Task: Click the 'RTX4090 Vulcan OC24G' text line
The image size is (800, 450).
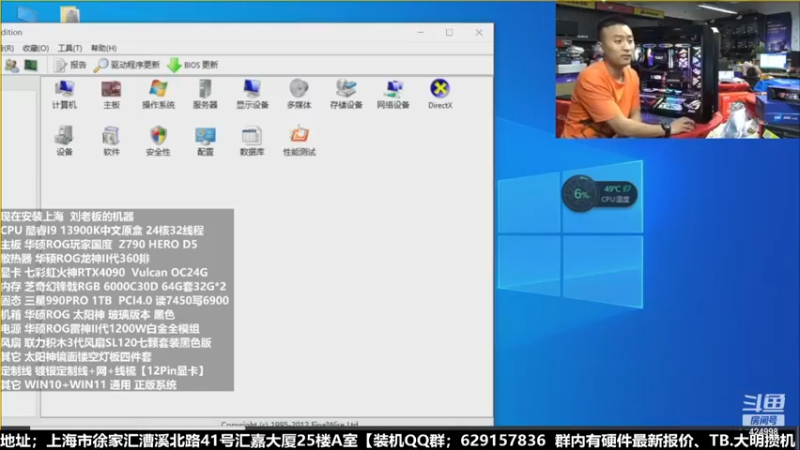Action: [105, 272]
